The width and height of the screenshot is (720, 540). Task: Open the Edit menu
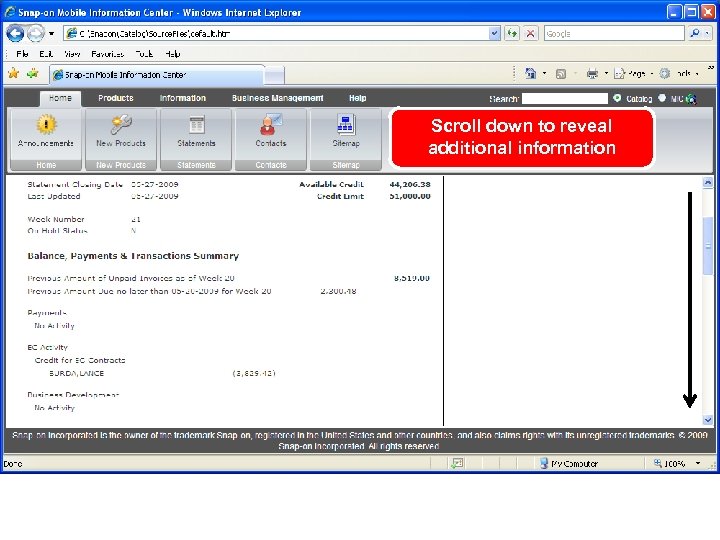46,54
